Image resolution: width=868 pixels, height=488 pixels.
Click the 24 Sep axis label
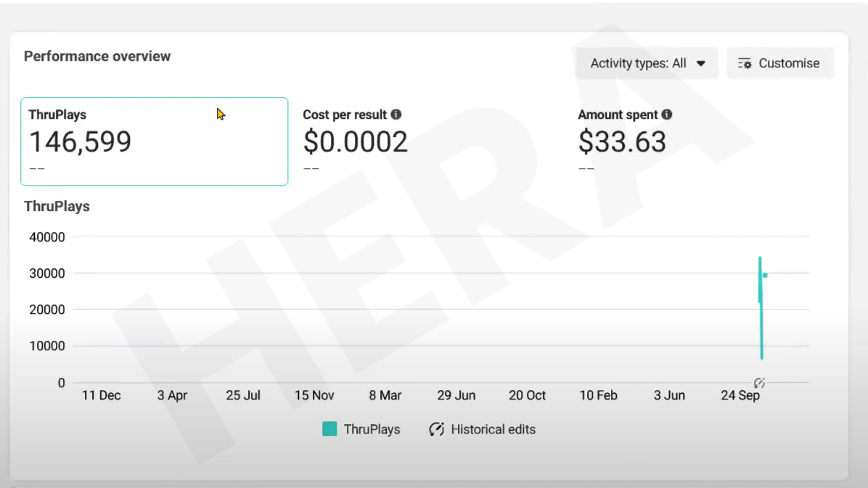tap(740, 396)
